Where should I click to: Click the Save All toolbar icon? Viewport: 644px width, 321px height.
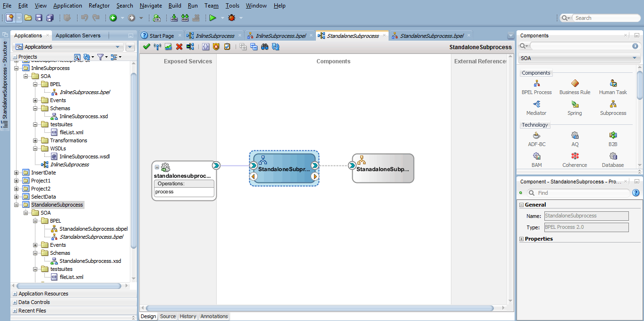point(50,18)
